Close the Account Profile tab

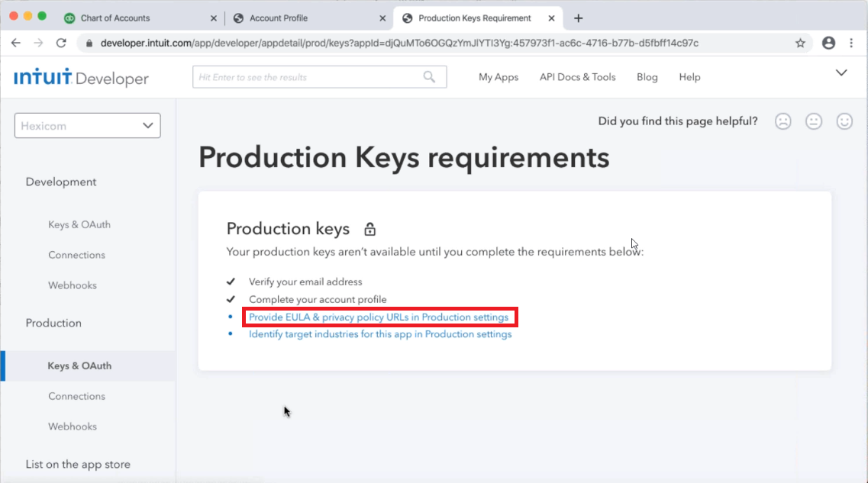tap(382, 18)
